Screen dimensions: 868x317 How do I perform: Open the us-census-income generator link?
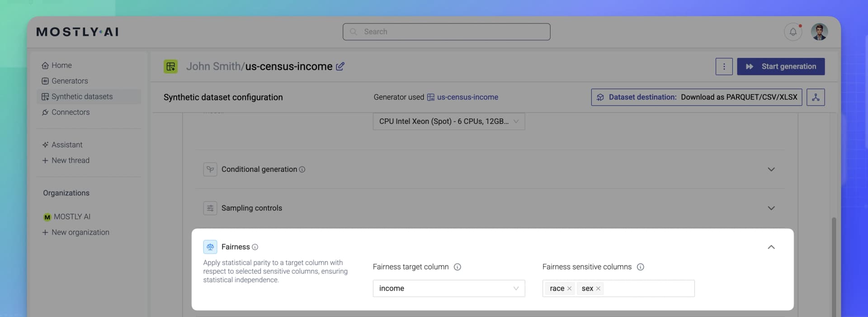467,97
